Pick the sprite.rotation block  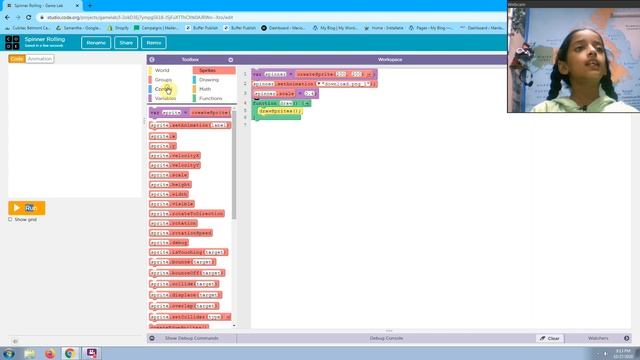[173, 223]
